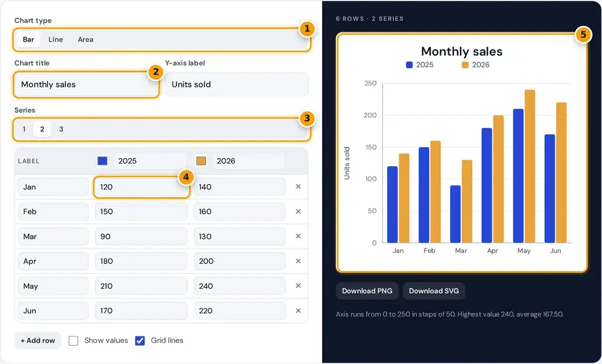This screenshot has height=364, width=602.
Task: Click the Apr label field
Action: [53, 261]
